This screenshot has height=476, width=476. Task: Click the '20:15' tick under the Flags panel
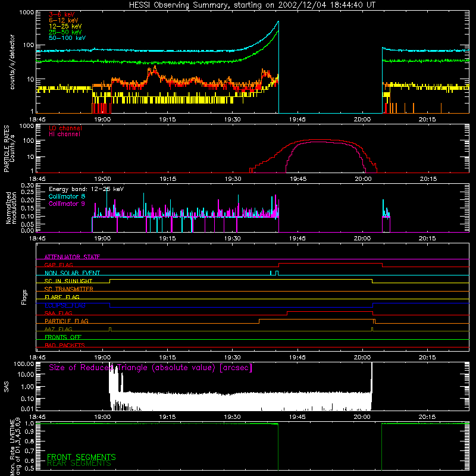tap(427, 358)
